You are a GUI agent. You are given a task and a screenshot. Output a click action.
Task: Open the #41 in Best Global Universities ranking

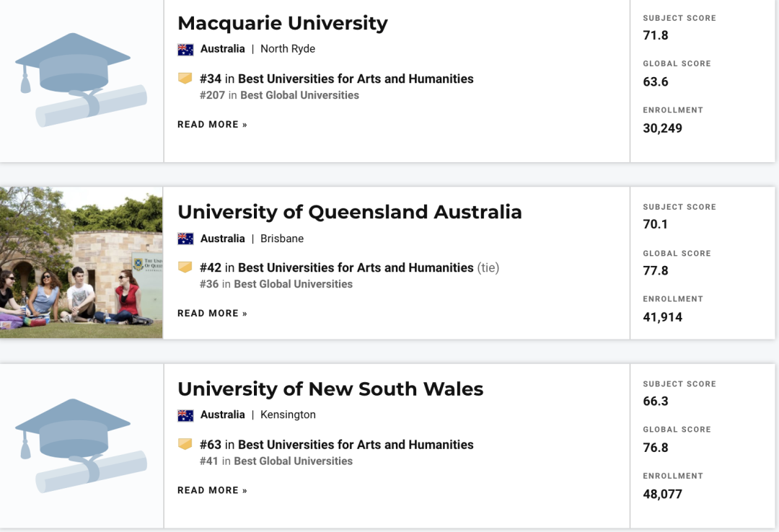coord(276,461)
